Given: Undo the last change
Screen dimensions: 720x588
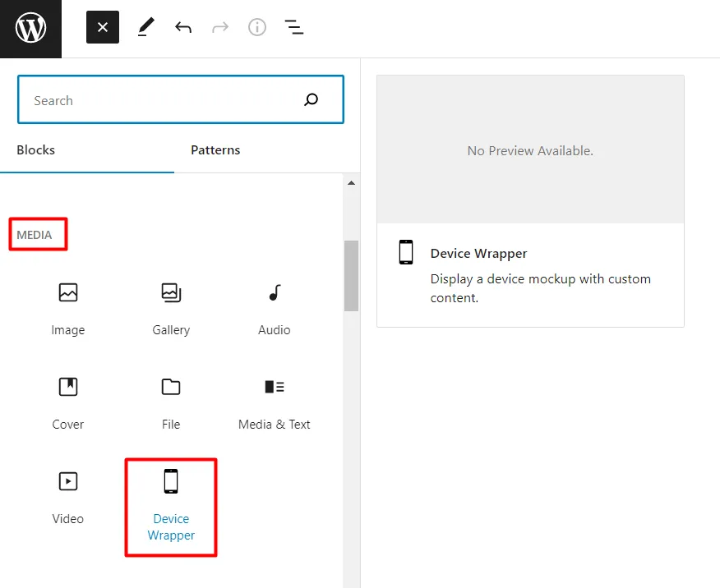Looking at the screenshot, I should (183, 28).
